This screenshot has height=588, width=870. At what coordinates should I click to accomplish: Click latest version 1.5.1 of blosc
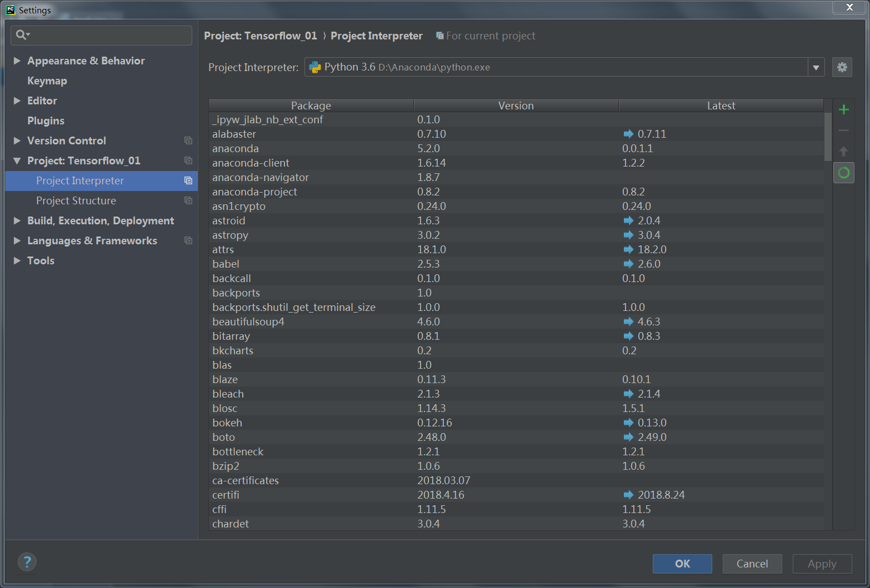point(633,408)
